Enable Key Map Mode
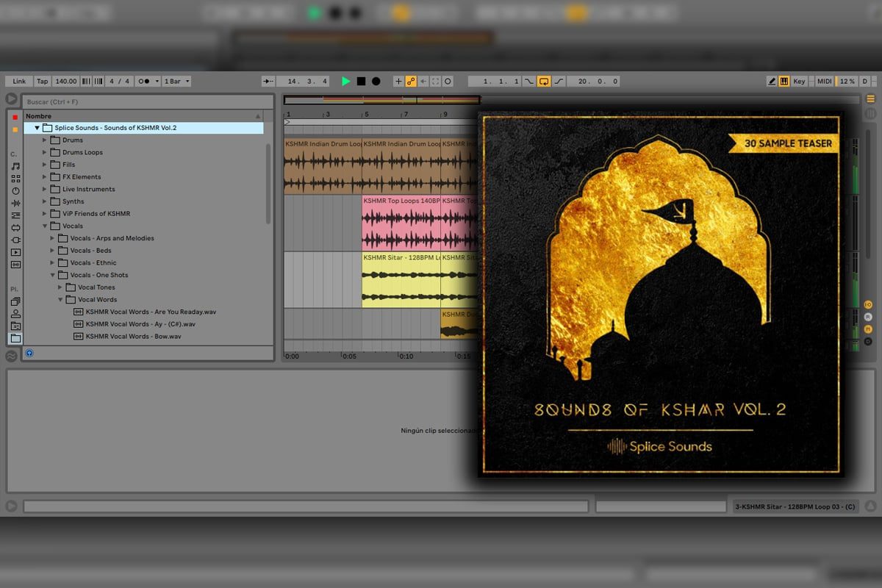Image resolution: width=882 pixels, height=588 pixels. click(799, 82)
